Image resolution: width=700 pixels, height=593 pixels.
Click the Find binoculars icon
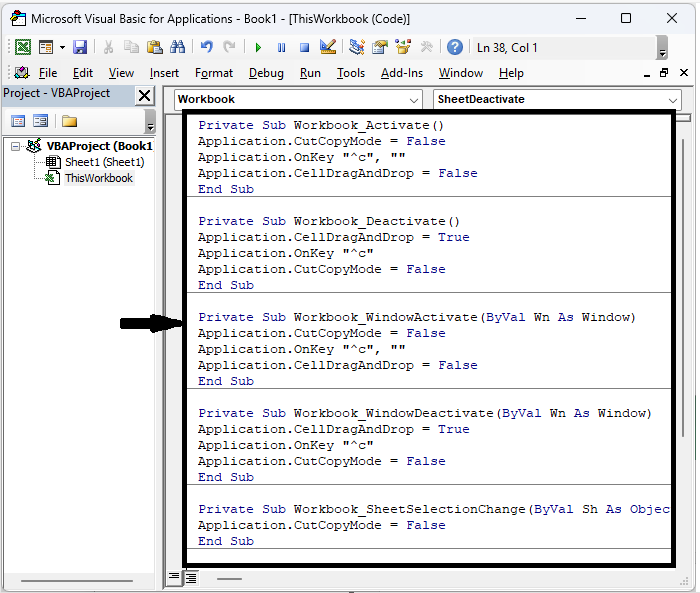click(177, 47)
